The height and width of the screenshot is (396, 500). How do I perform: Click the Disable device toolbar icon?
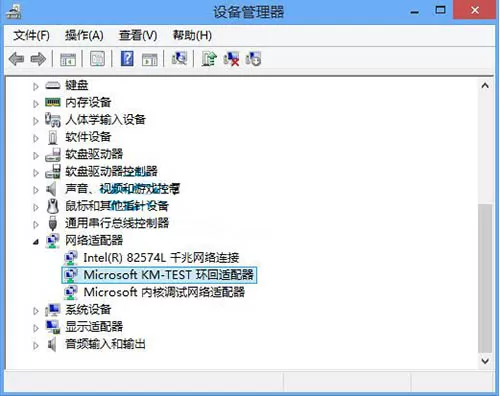(253, 59)
